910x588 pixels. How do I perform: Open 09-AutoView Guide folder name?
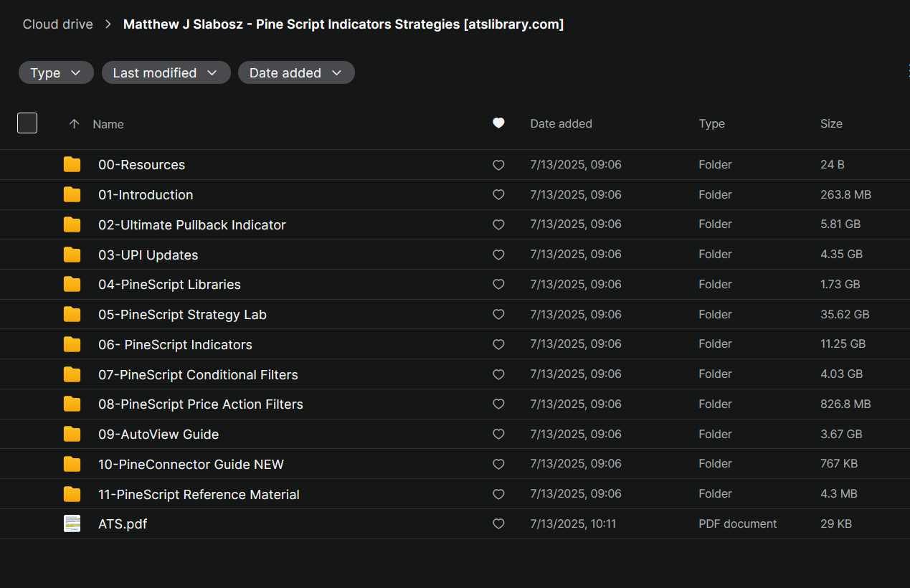click(x=158, y=435)
